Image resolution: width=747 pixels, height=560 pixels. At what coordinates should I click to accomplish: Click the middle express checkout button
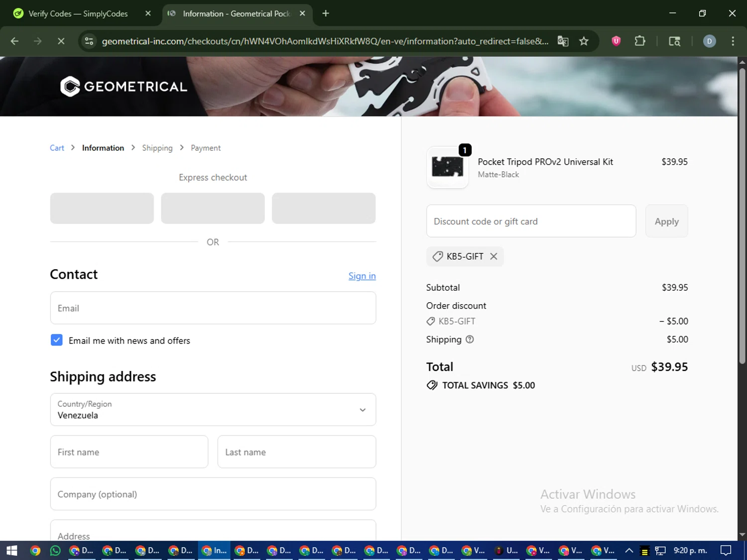point(213,208)
